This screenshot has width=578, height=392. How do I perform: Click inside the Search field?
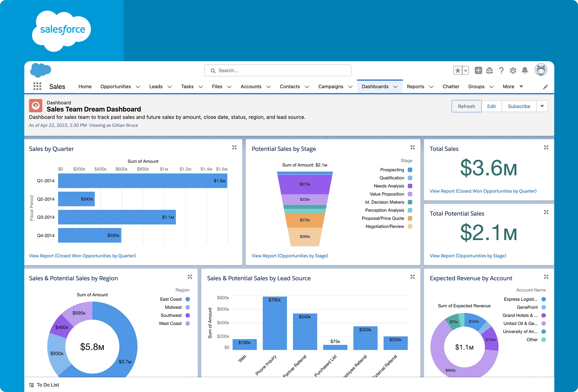pyautogui.click(x=278, y=70)
